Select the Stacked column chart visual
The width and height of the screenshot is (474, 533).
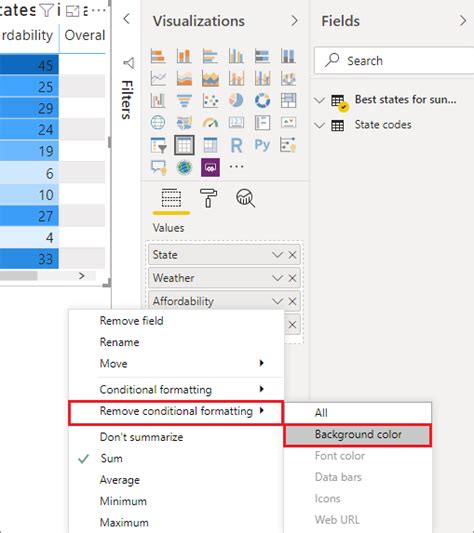pos(184,56)
